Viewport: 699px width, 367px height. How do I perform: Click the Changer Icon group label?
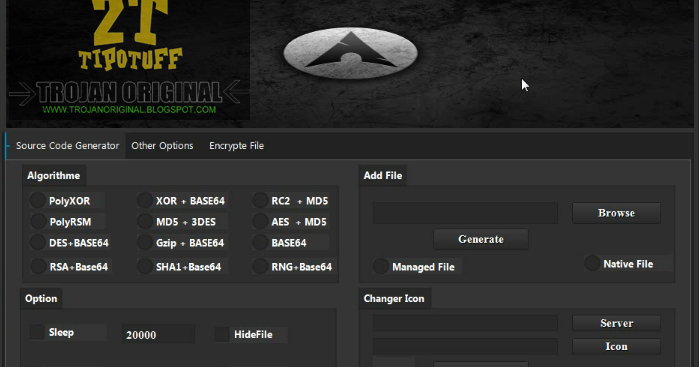coord(394,298)
